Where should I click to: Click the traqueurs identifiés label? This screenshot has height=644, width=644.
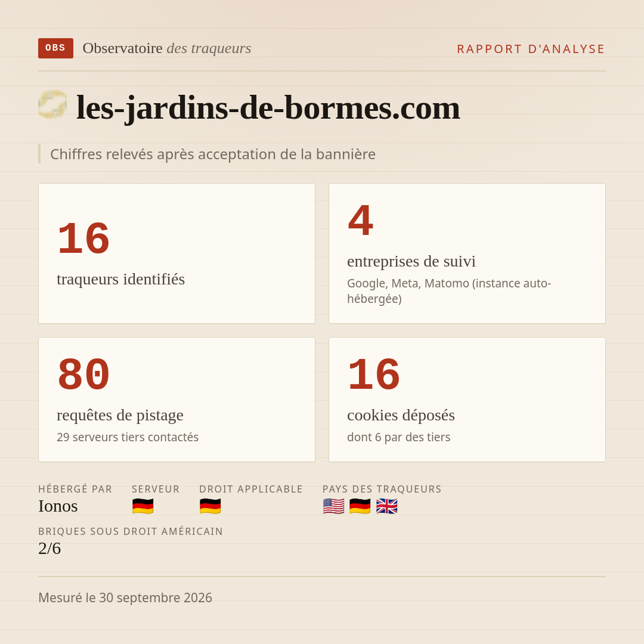(120, 279)
